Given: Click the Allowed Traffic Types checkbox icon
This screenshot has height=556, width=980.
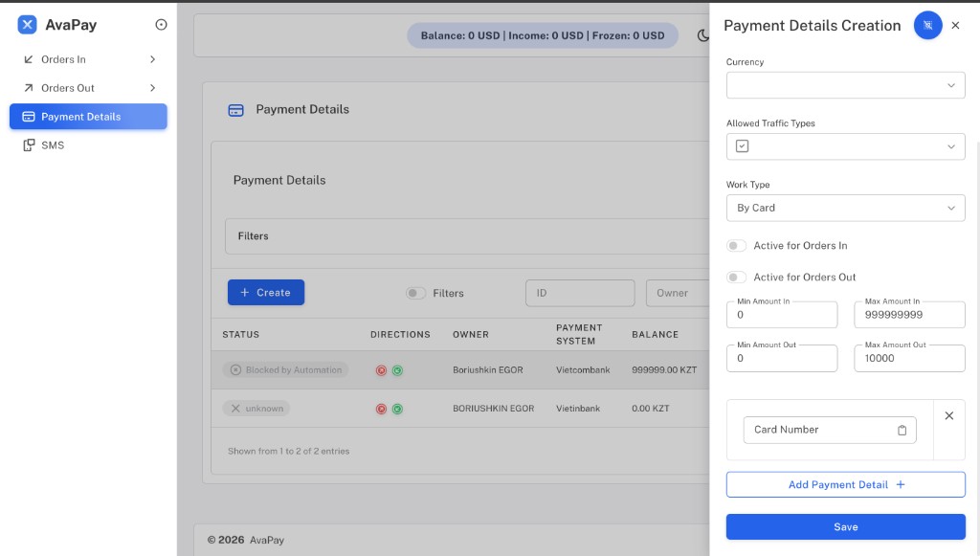Looking at the screenshot, I should 742,146.
